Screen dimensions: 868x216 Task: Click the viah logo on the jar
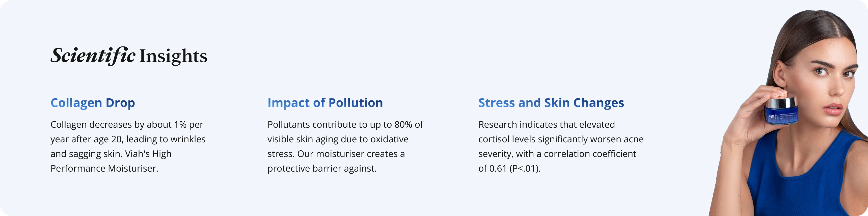(773, 116)
